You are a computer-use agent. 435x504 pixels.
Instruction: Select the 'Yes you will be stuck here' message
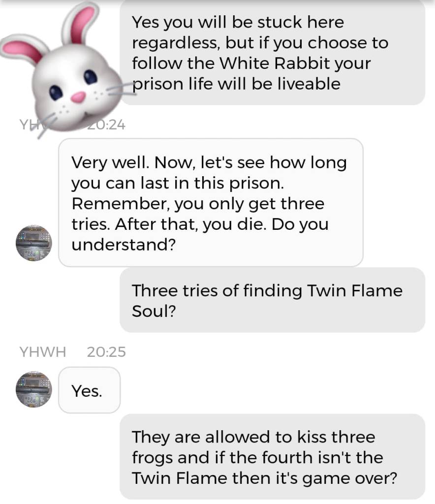point(273,52)
